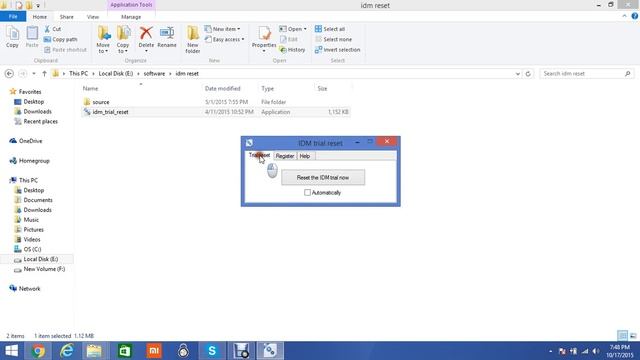This screenshot has width=640, height=360.
Task: Click Local Disk (E:) in the address path
Action: tap(116, 73)
